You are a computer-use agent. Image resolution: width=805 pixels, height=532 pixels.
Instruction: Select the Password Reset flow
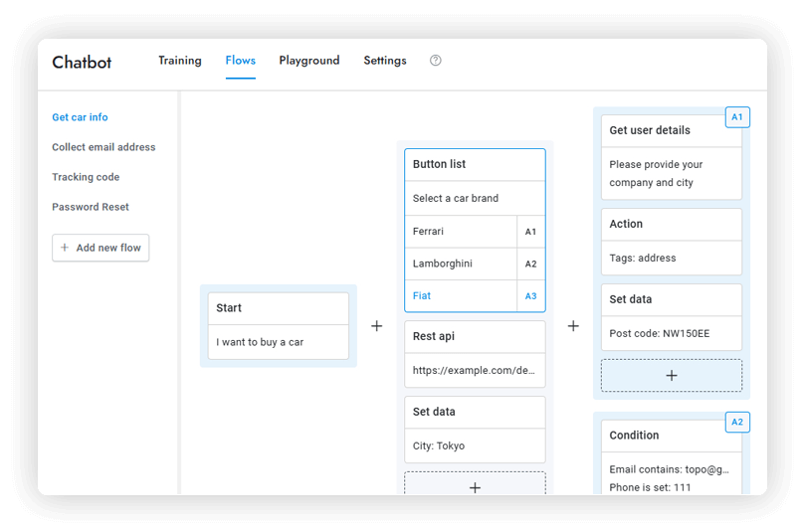click(91, 207)
